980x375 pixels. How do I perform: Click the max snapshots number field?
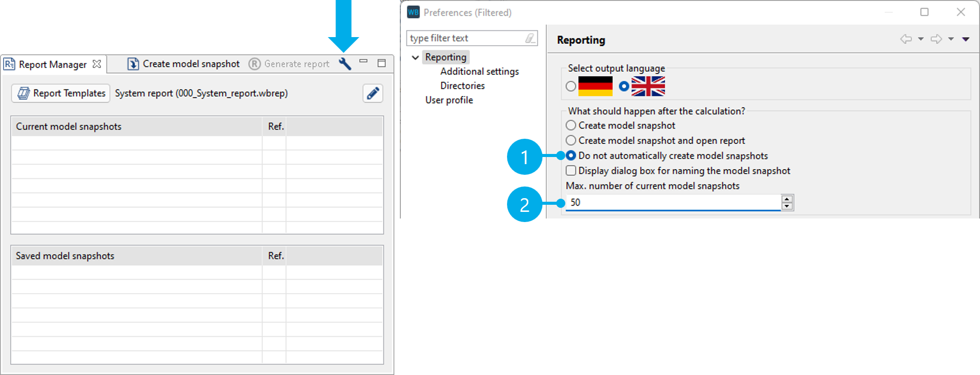[673, 202]
